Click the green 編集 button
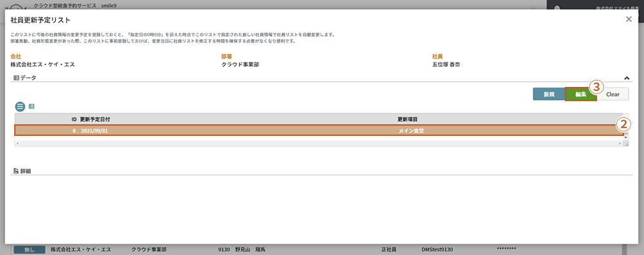The height and width of the screenshot is (255, 644). click(x=580, y=94)
